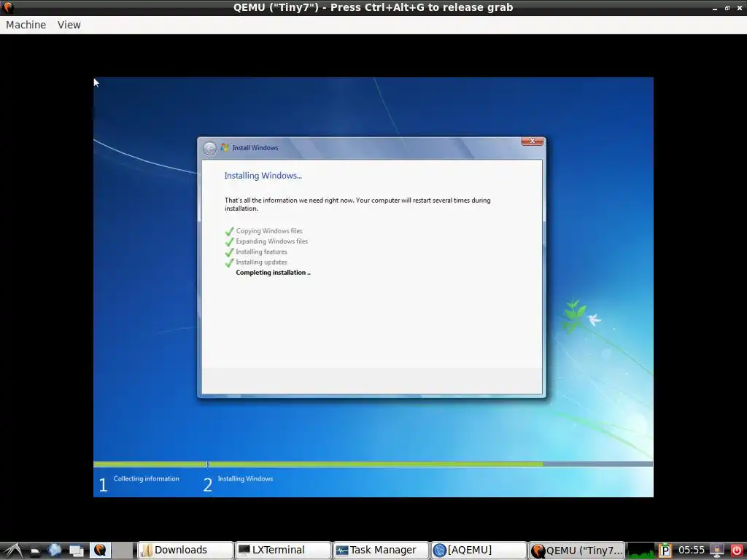Close the QEMU window
This screenshot has width=747, height=560.
pyautogui.click(x=739, y=8)
